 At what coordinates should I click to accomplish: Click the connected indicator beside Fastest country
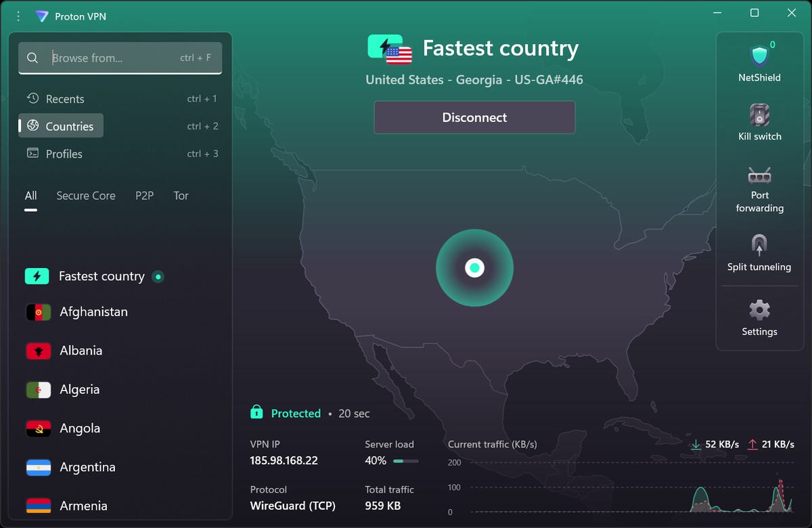[158, 276]
